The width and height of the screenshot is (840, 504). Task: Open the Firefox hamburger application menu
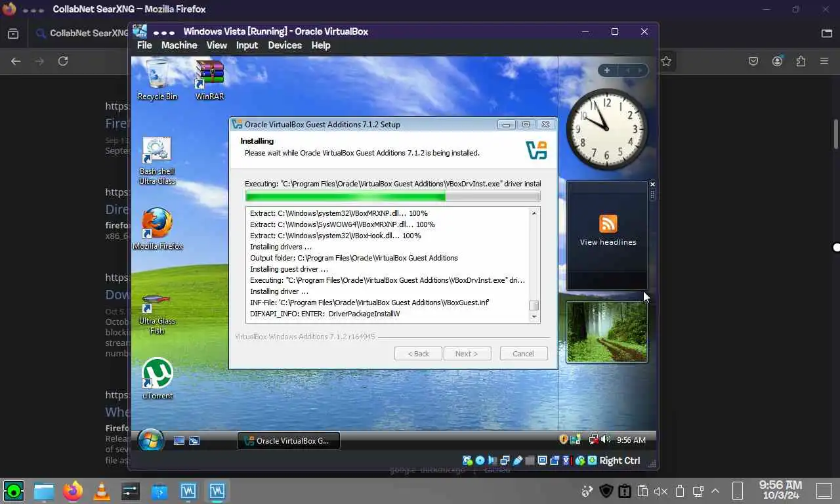coord(824,61)
